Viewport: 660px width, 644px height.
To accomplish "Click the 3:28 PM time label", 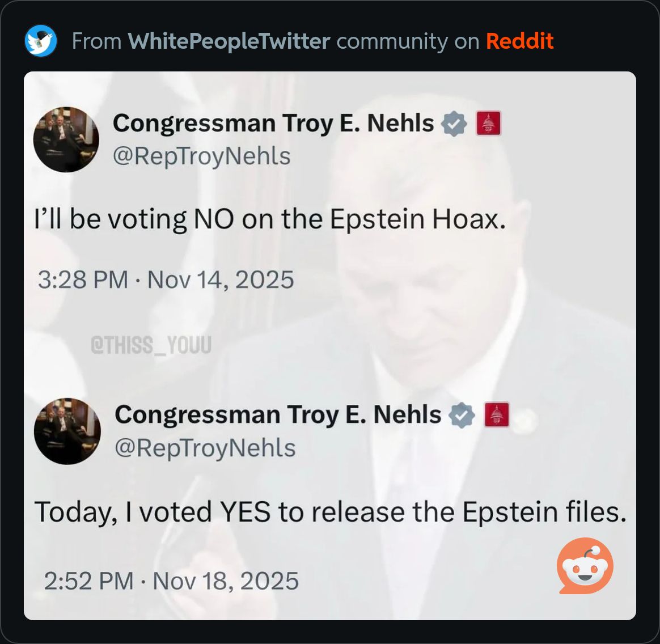I will 83,279.
